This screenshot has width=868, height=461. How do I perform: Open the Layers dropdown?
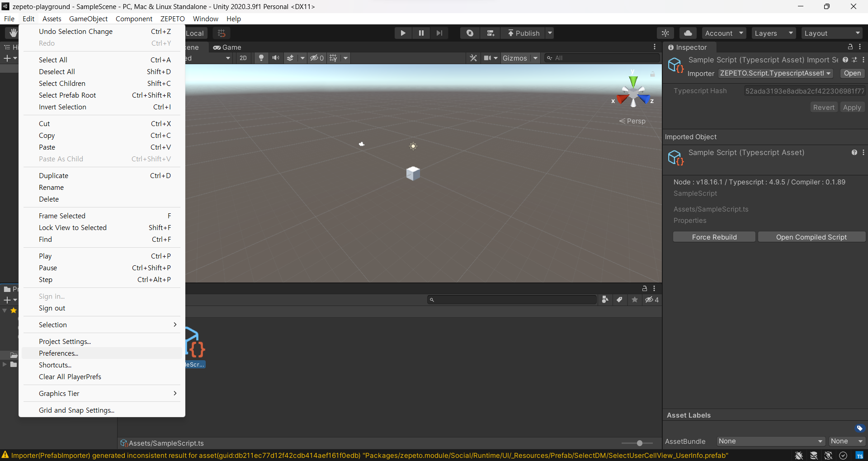[774, 33]
